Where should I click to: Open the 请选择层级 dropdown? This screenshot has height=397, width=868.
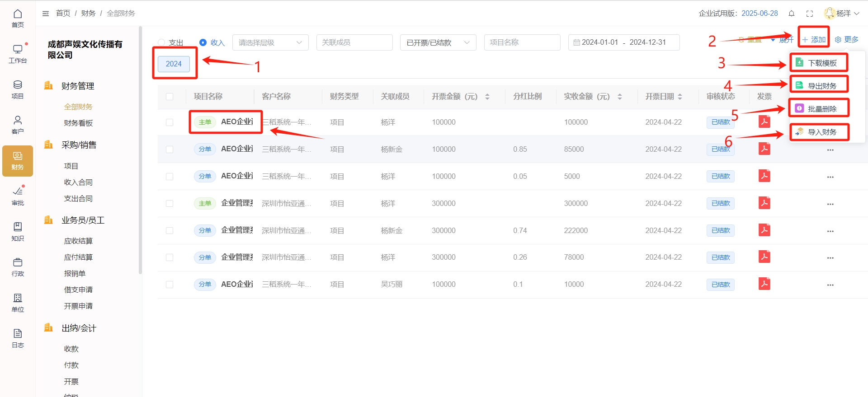270,42
